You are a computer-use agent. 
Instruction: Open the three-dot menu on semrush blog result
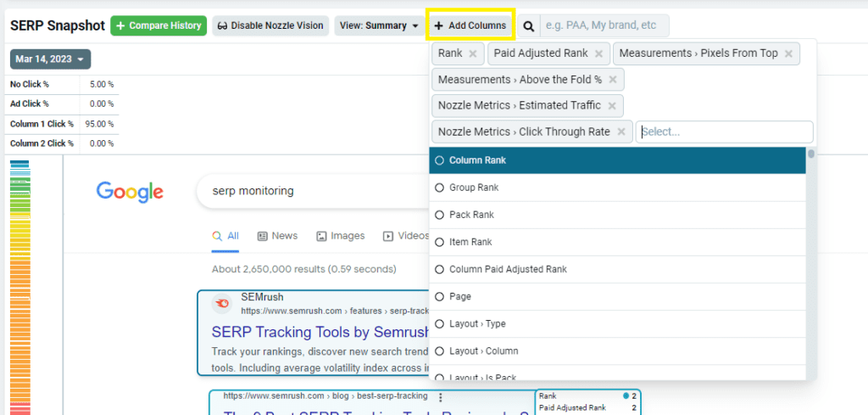(441, 396)
